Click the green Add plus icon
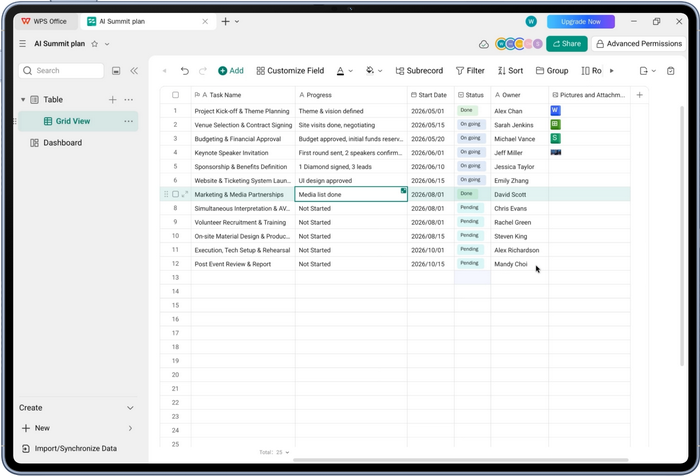This screenshot has height=476, width=700. click(222, 71)
